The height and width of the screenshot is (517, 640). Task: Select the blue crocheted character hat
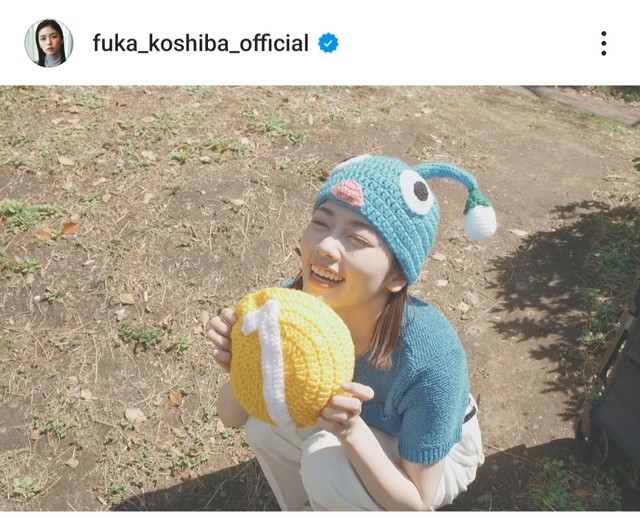(x=402, y=210)
